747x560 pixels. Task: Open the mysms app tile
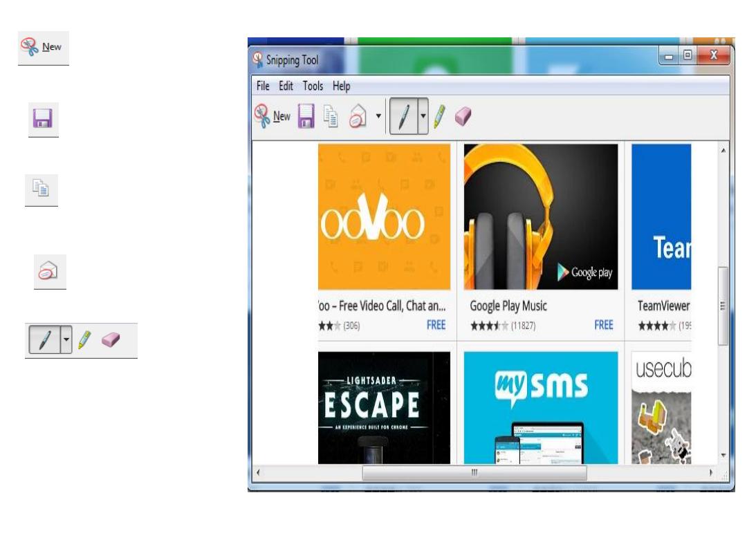[541, 408]
